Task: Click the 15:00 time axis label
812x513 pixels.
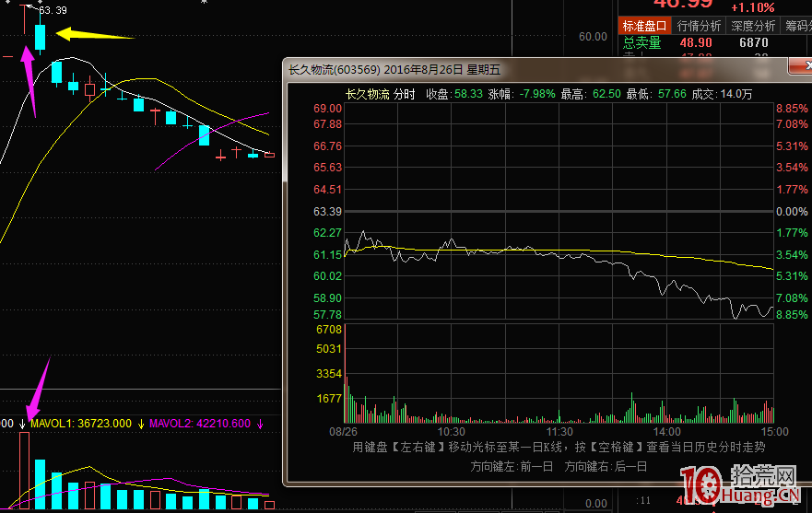Action: pos(774,432)
